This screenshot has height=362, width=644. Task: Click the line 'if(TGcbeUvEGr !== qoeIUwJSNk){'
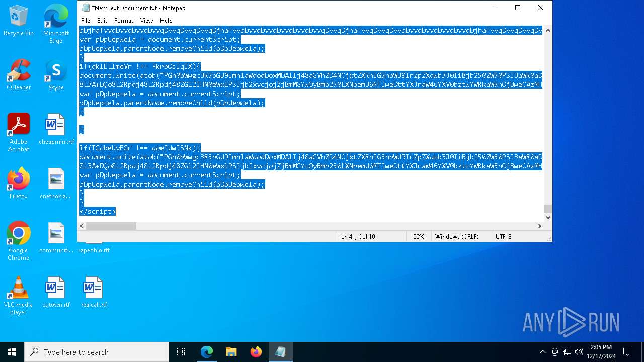[x=140, y=148]
